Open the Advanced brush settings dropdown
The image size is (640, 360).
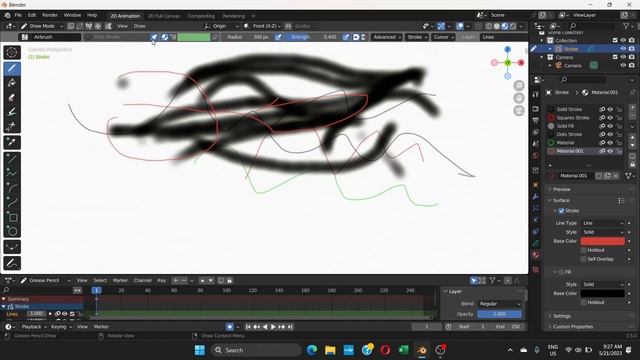click(x=387, y=37)
